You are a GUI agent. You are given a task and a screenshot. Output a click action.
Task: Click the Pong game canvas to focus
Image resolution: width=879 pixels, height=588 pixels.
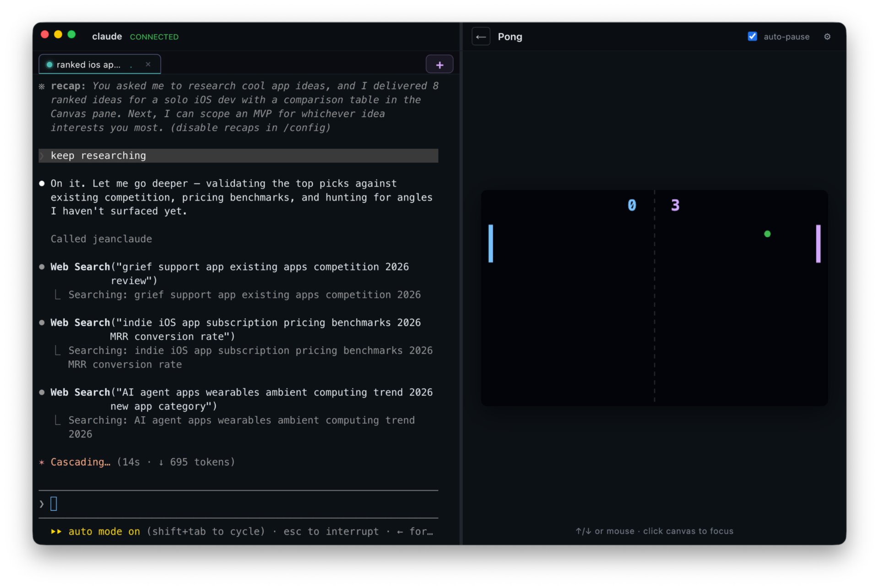pos(654,297)
